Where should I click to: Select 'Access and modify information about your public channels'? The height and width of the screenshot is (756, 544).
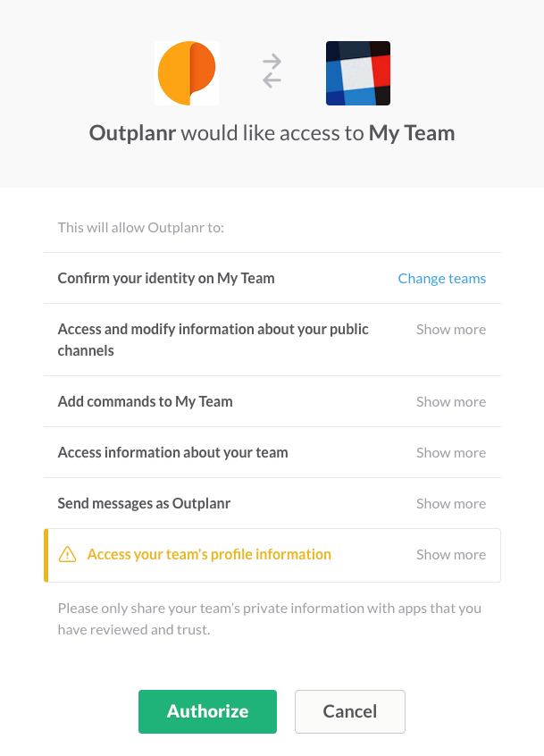click(213, 340)
